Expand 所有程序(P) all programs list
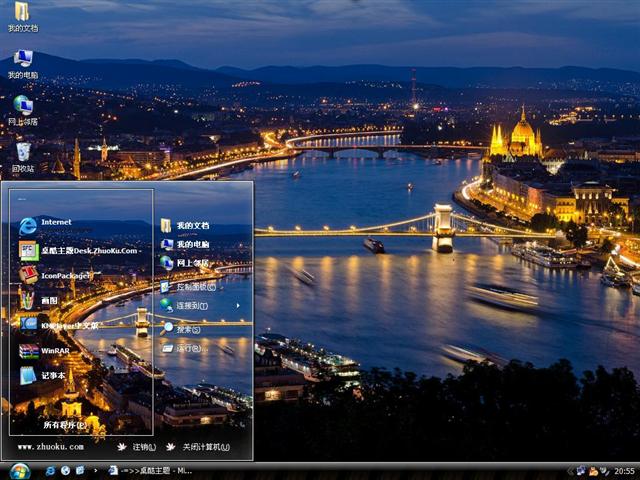This screenshot has width=640, height=480. tap(65, 425)
